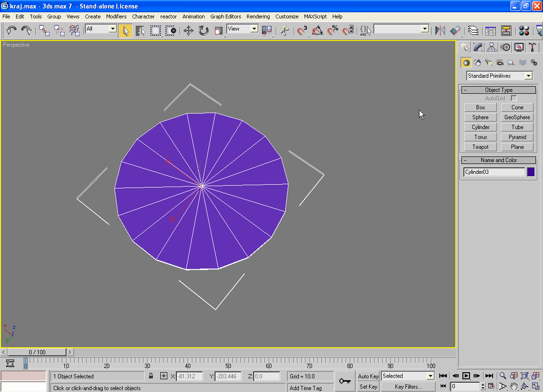
Task: Open the View reference coordinate dropdown
Action: 254,29
